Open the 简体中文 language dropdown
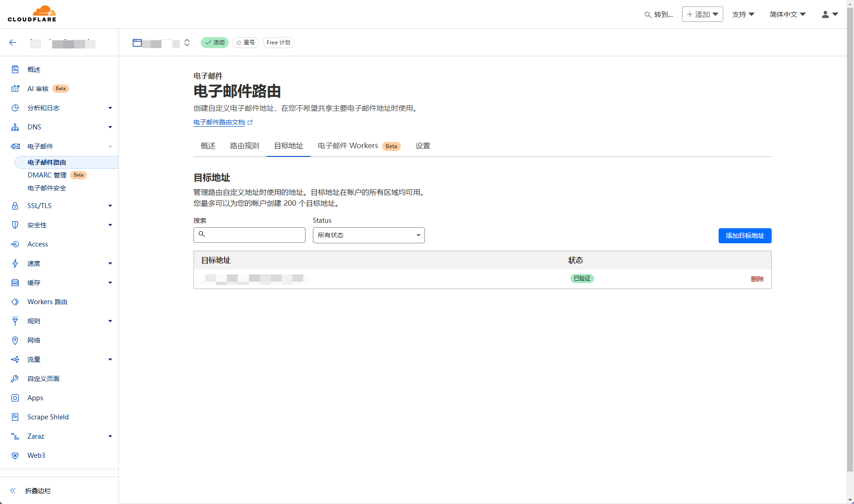The image size is (854, 504). 787,15
